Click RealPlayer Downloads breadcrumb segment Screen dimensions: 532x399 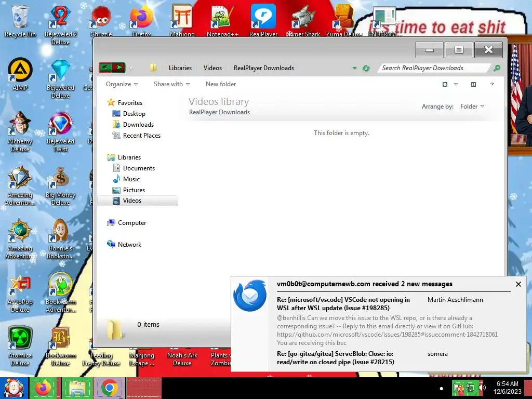pos(263,68)
